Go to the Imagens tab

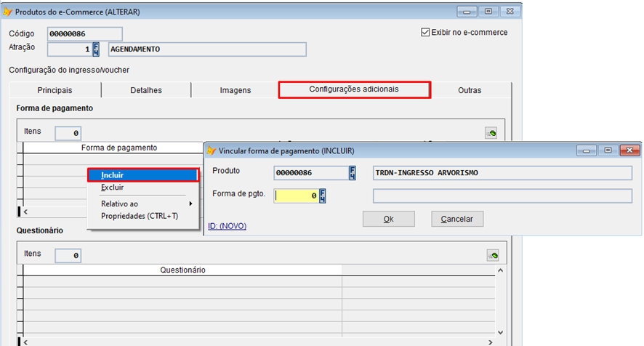coord(235,90)
